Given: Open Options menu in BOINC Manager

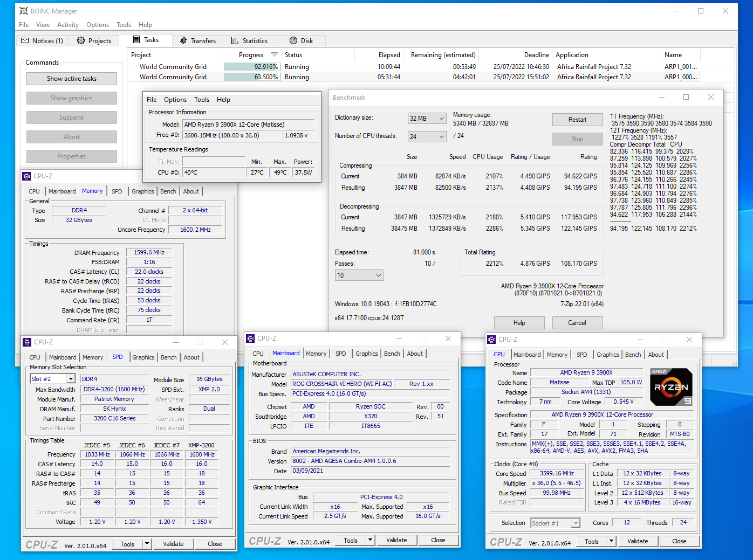Looking at the screenshot, I should [98, 25].
